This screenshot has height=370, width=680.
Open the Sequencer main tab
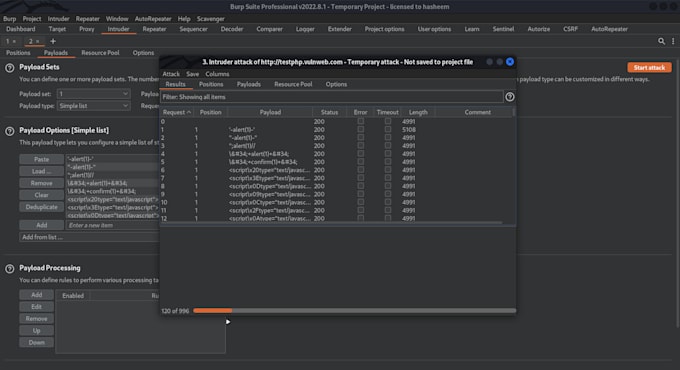pyautogui.click(x=193, y=29)
